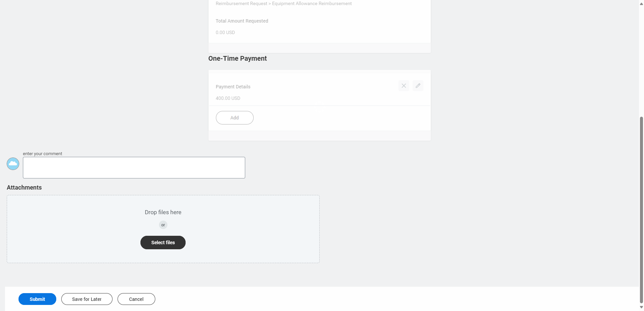This screenshot has height=311, width=644.
Task: Click the vertical scrollbar thumb
Action: (641, 210)
